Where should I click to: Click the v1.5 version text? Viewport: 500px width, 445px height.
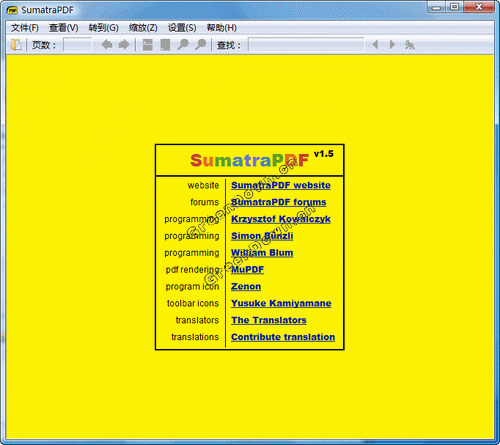pos(324,154)
